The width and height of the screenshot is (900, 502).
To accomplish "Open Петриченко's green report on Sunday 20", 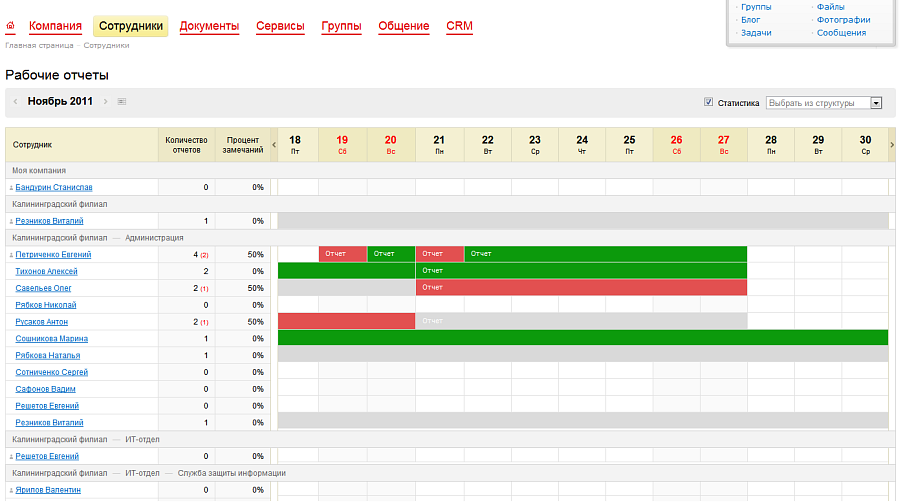I will pos(391,254).
